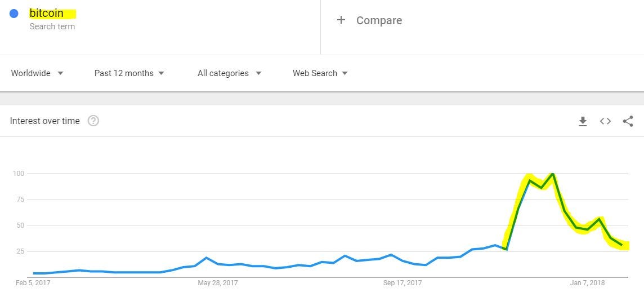644x301 pixels.
Task: Click the Interest over time heading
Action: click(45, 121)
